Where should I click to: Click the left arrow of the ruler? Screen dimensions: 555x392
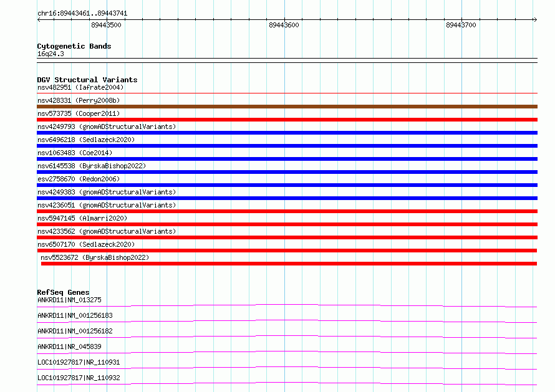[39, 19]
